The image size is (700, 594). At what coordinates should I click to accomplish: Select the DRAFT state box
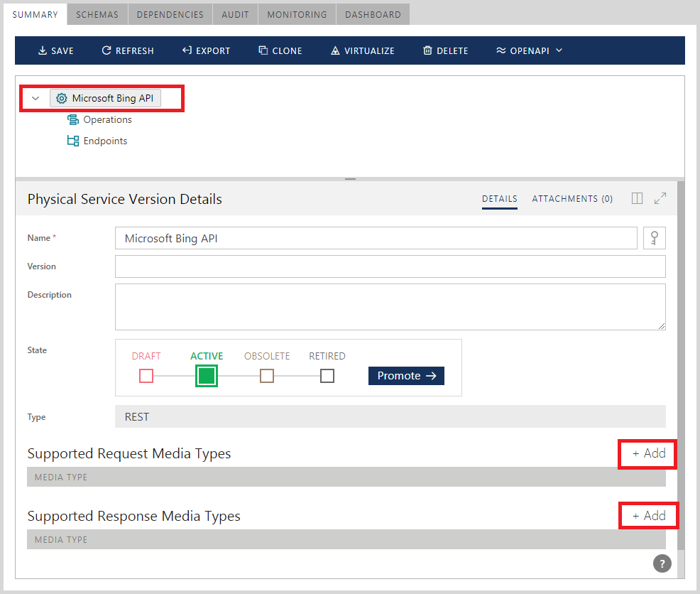pyautogui.click(x=146, y=376)
